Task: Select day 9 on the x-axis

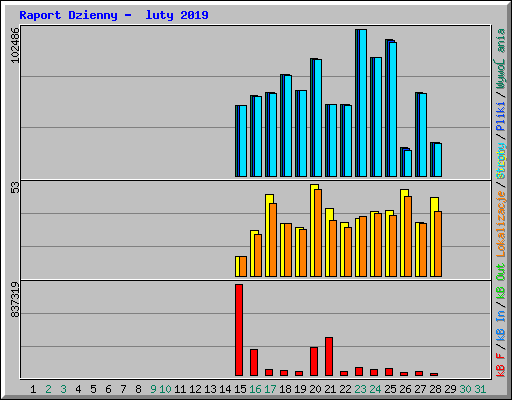Action: (x=153, y=389)
